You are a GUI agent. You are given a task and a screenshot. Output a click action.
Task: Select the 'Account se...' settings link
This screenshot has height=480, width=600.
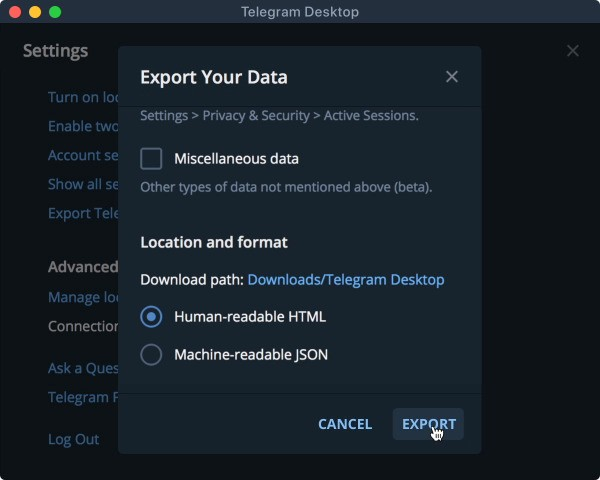(x=83, y=156)
